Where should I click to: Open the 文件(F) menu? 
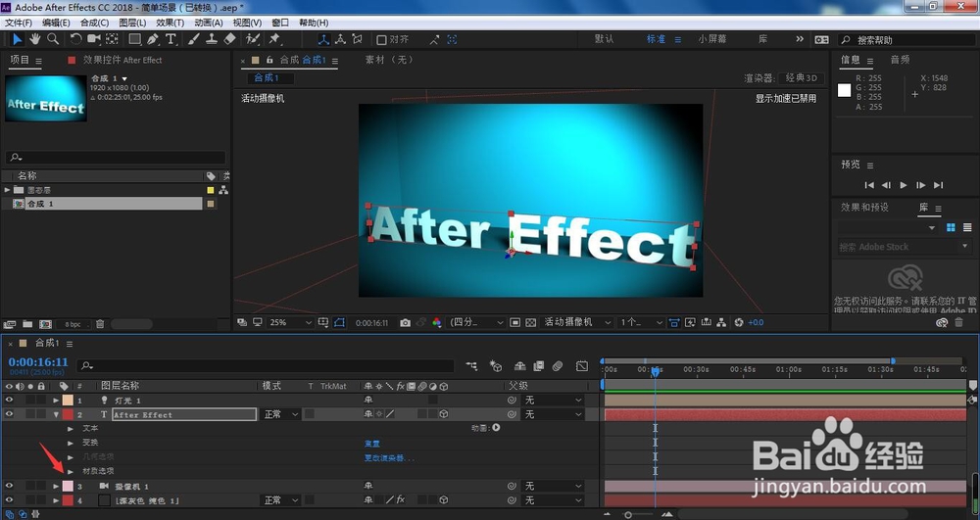point(18,23)
